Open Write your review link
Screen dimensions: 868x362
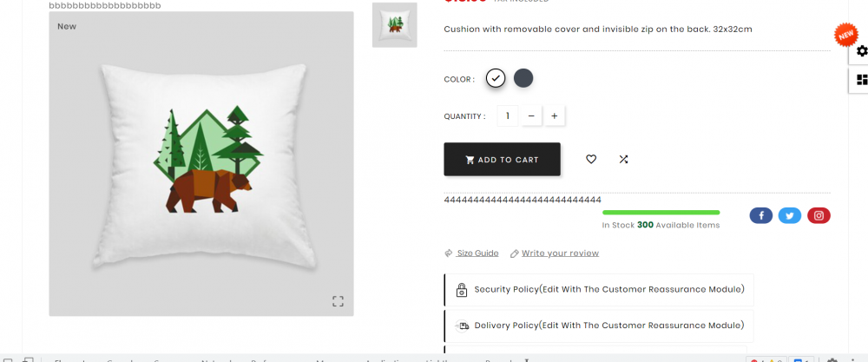point(560,253)
